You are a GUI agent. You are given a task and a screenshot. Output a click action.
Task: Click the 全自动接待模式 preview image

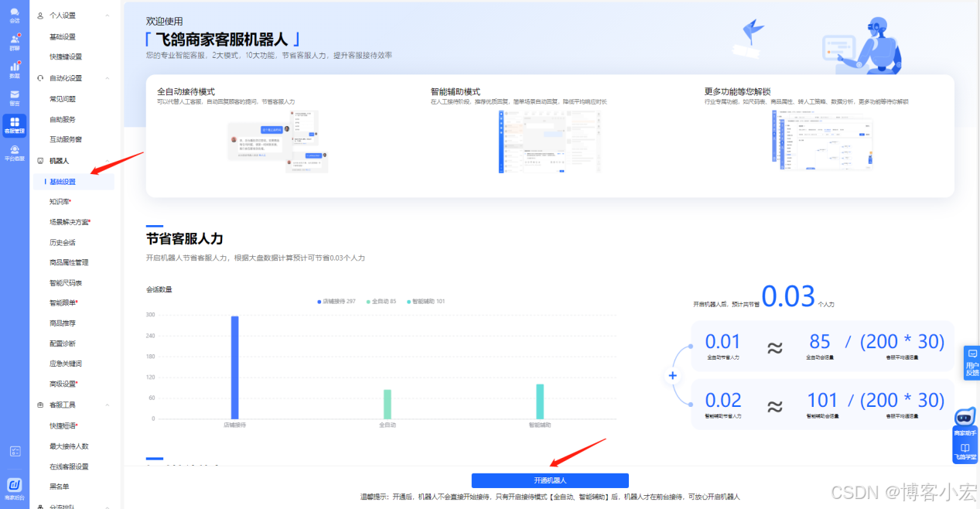(x=278, y=142)
